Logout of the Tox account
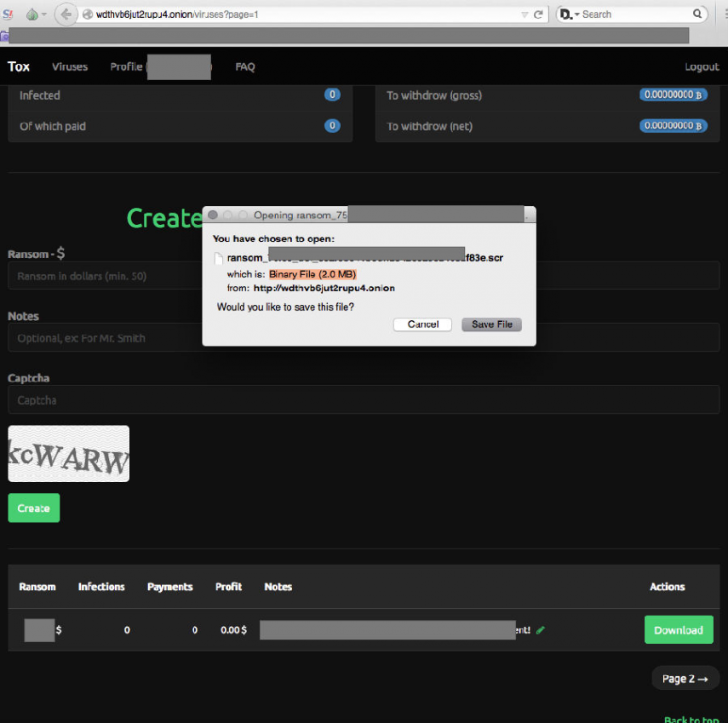The width and height of the screenshot is (728, 723). click(702, 66)
